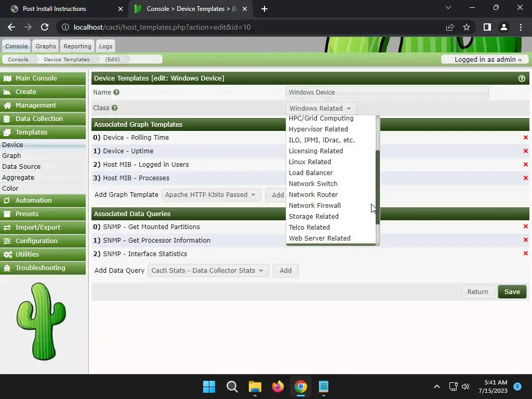Show help tooltip for Class field
This screenshot has height=399, width=532.
(x=115, y=108)
